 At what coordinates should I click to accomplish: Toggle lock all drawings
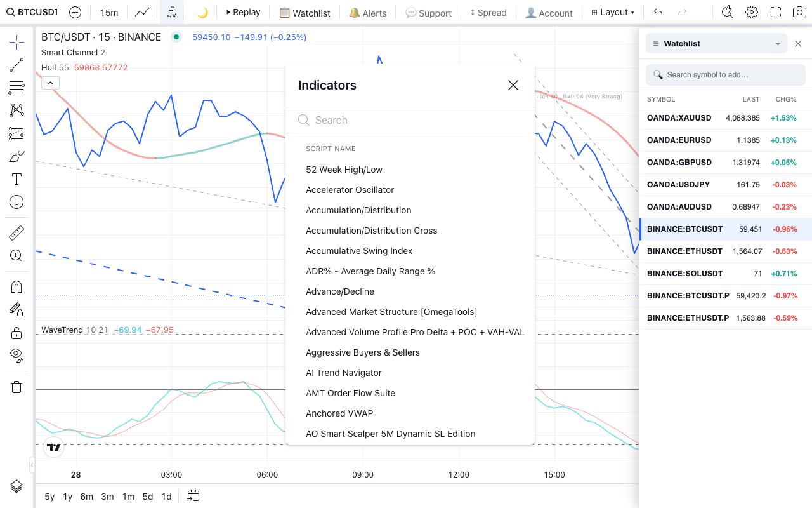click(16, 332)
